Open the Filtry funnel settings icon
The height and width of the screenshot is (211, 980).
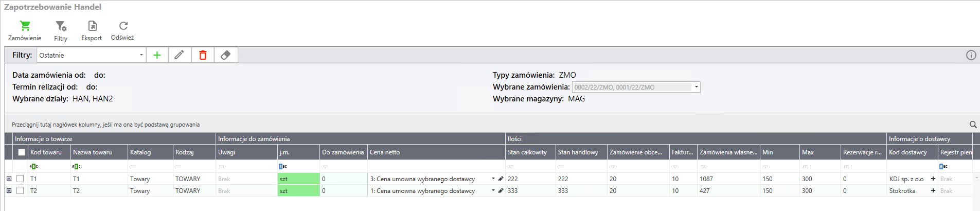point(61,26)
